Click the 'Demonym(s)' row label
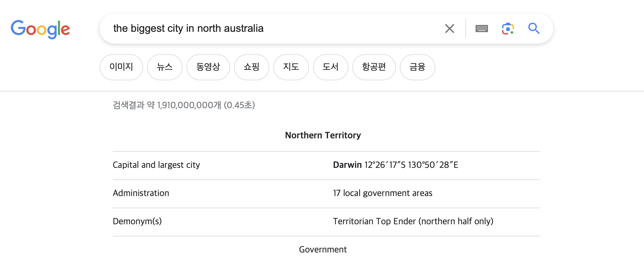This screenshot has width=644, height=263. click(137, 221)
